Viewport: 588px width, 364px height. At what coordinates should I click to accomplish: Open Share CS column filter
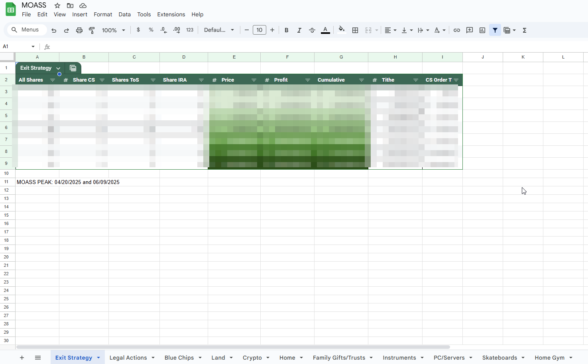102,80
